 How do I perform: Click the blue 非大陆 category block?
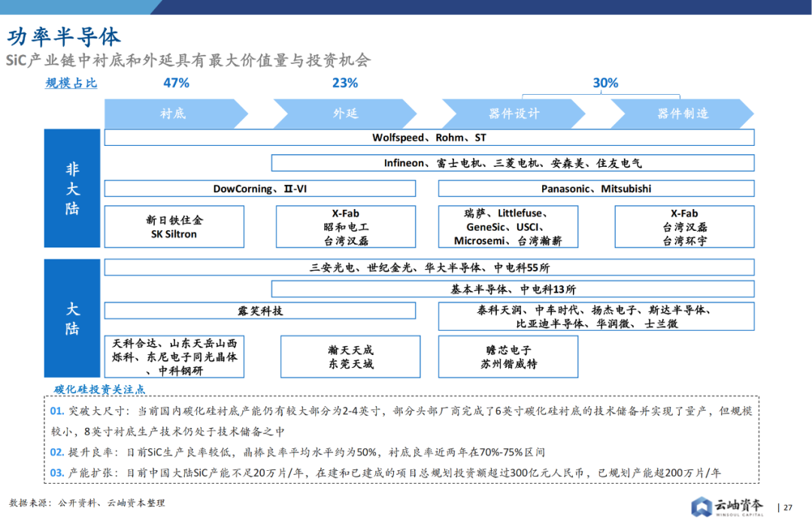click(72, 189)
